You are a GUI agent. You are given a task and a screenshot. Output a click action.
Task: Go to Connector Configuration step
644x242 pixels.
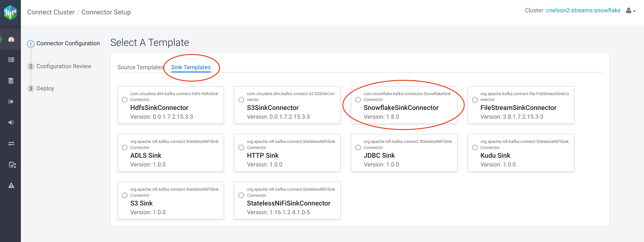pos(63,44)
